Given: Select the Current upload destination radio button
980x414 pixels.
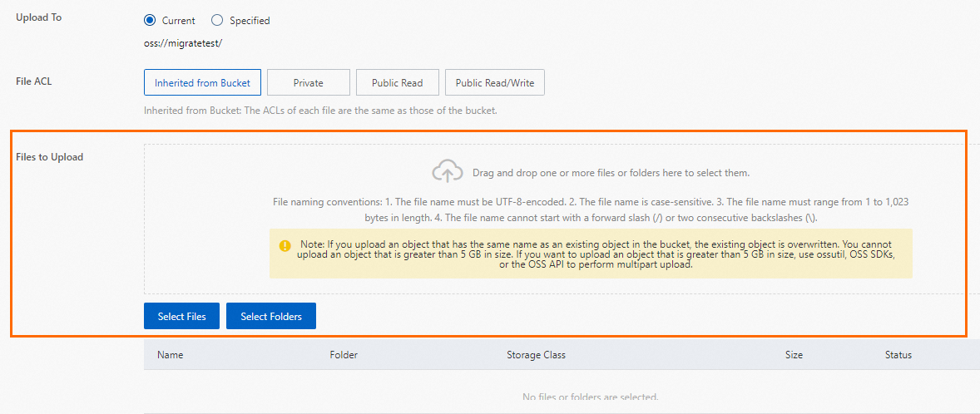Looking at the screenshot, I should point(150,21).
